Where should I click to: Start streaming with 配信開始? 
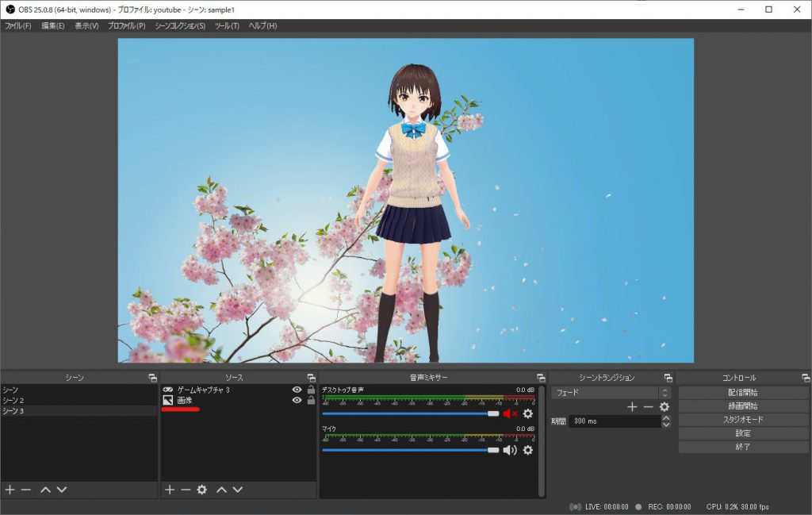pos(743,393)
